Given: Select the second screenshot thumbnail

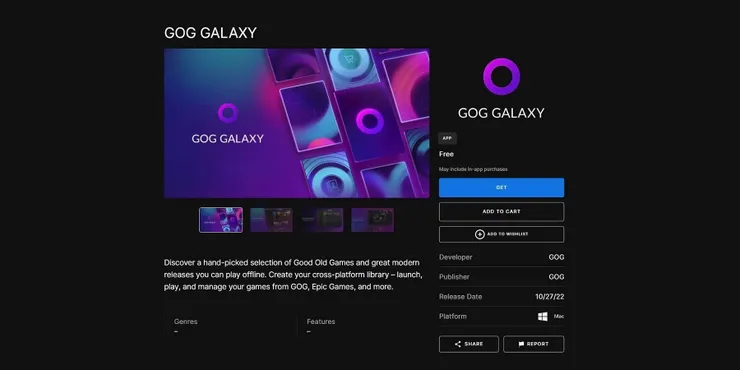Looking at the screenshot, I should (271, 220).
